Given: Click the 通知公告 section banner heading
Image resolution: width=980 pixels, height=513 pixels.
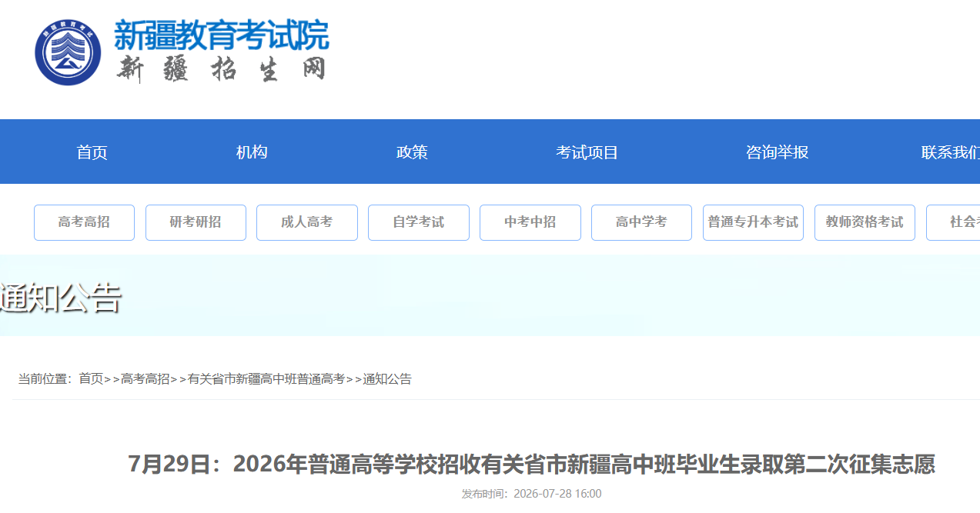Looking at the screenshot, I should (61, 298).
